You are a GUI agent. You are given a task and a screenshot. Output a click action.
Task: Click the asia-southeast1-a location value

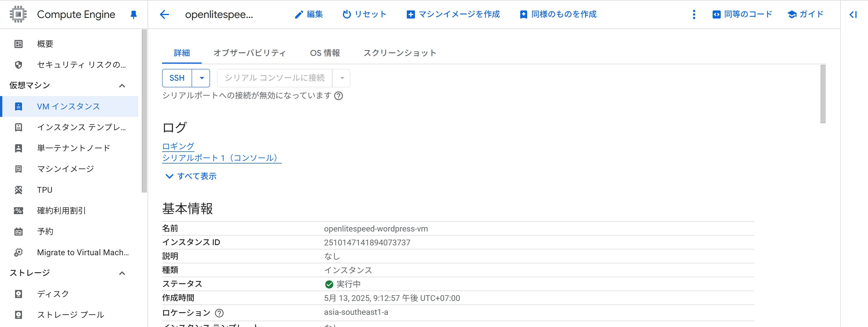356,312
